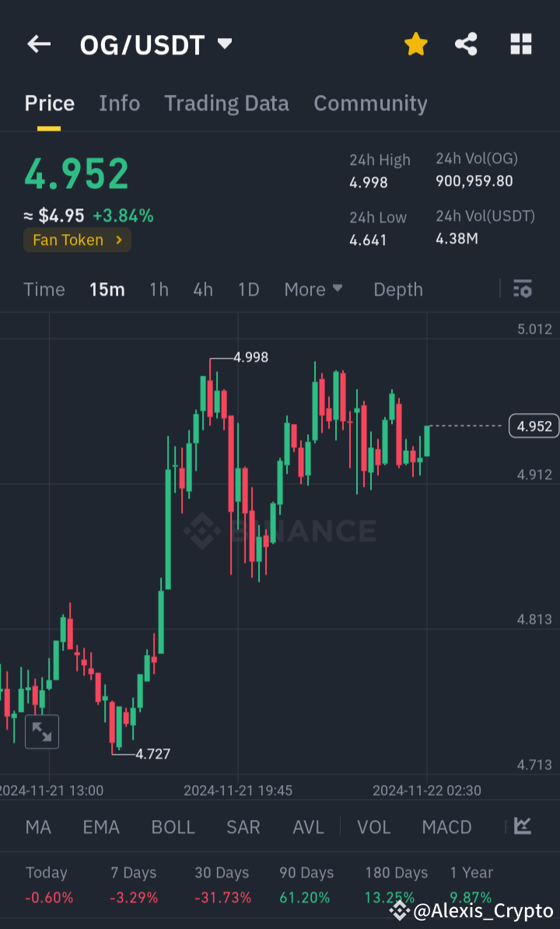Tap the share icon
This screenshot has height=929, width=560.
(x=466, y=44)
